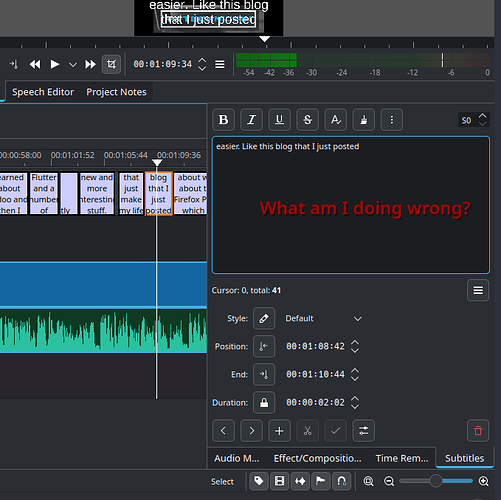This screenshot has width=501, height=500.
Task: Go to the next subtitle arrow
Action: tap(251, 431)
